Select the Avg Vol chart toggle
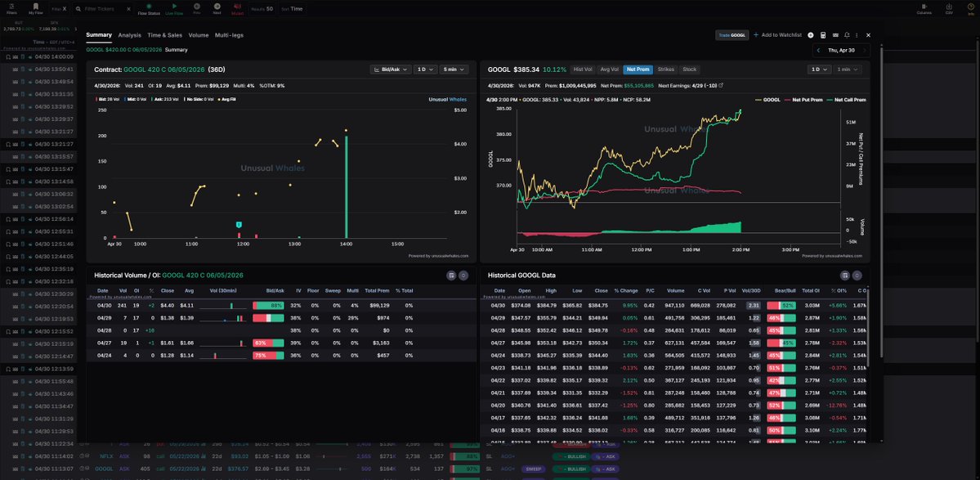Image resolution: width=980 pixels, height=480 pixels. [x=609, y=70]
